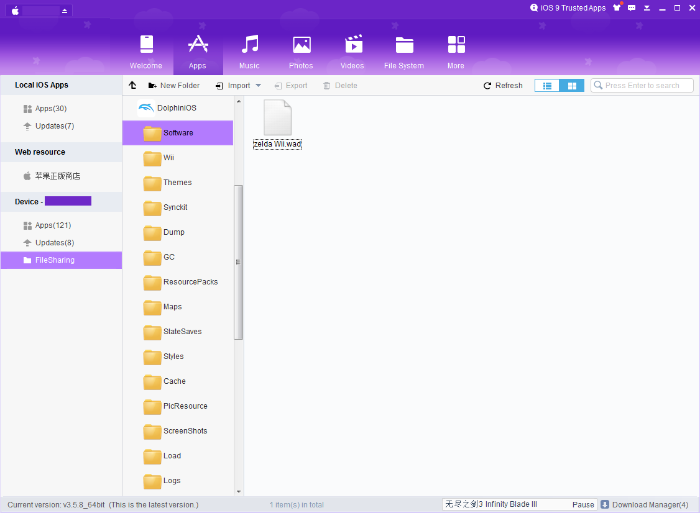Switch to list view
Viewport: 700px width, 513px height.
click(547, 86)
